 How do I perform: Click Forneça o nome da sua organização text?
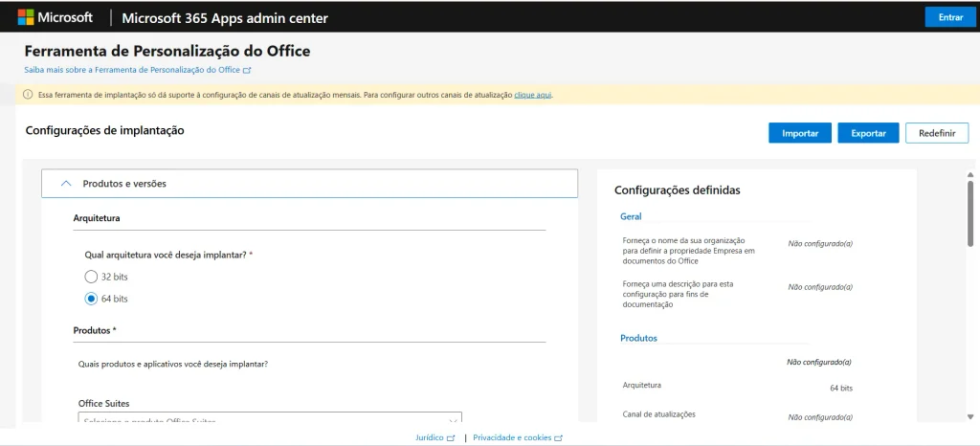[689, 251]
